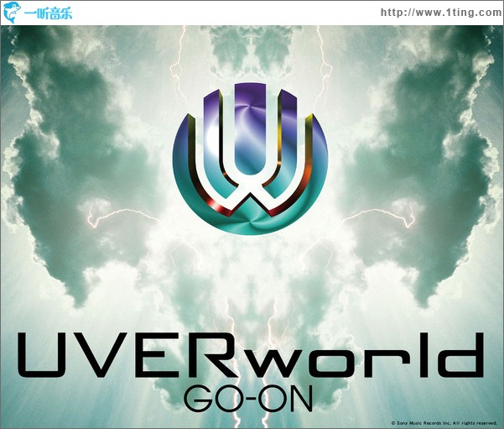
Task: Click the GO-ON album title text
Action: [x=248, y=400]
